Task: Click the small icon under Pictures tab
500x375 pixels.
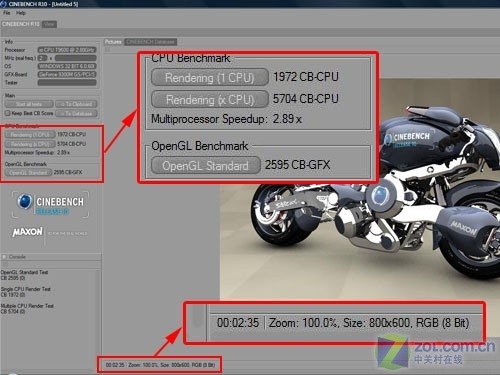Action: tap(108, 50)
